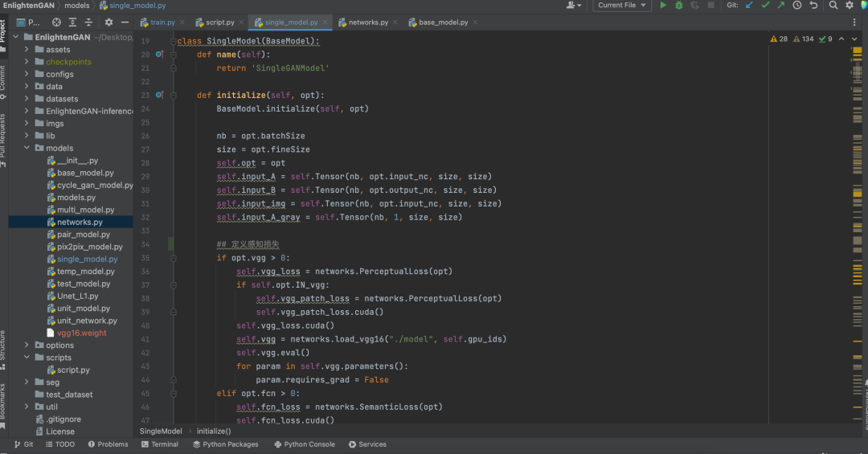
Task: Open the Problems tool window
Action: [x=108, y=444]
